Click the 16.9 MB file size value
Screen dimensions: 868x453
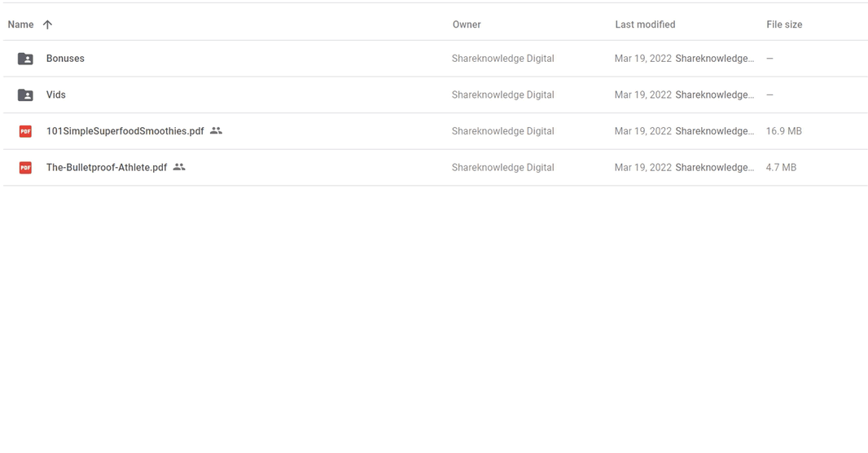point(783,131)
